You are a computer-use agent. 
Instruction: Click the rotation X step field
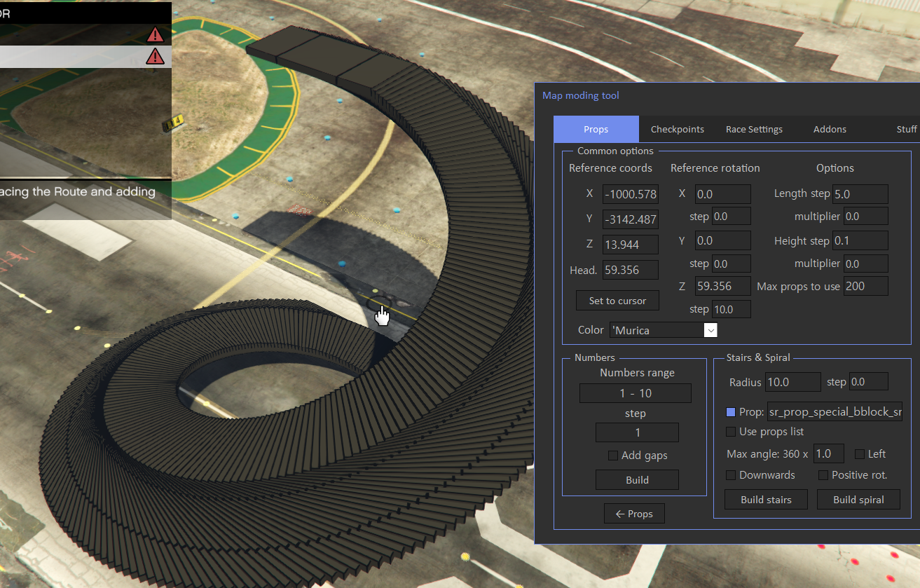(x=732, y=217)
